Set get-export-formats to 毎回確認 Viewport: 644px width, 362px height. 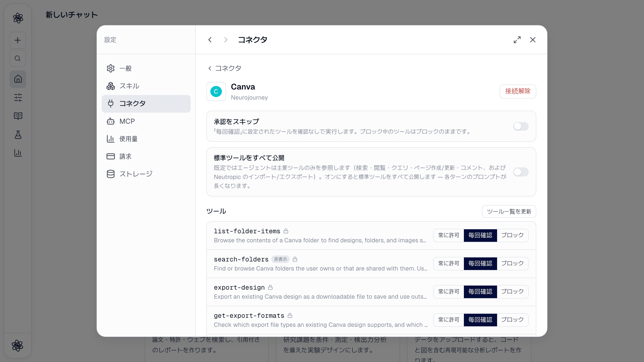(x=480, y=320)
